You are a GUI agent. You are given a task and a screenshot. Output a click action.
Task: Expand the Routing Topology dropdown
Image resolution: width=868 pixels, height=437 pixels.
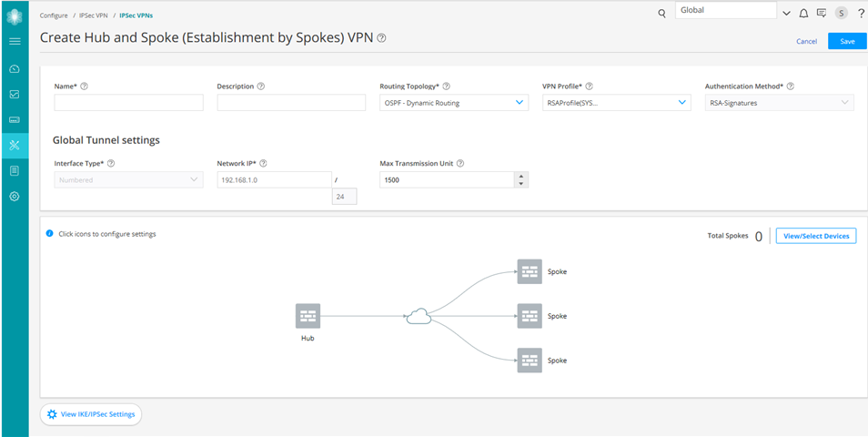point(520,103)
